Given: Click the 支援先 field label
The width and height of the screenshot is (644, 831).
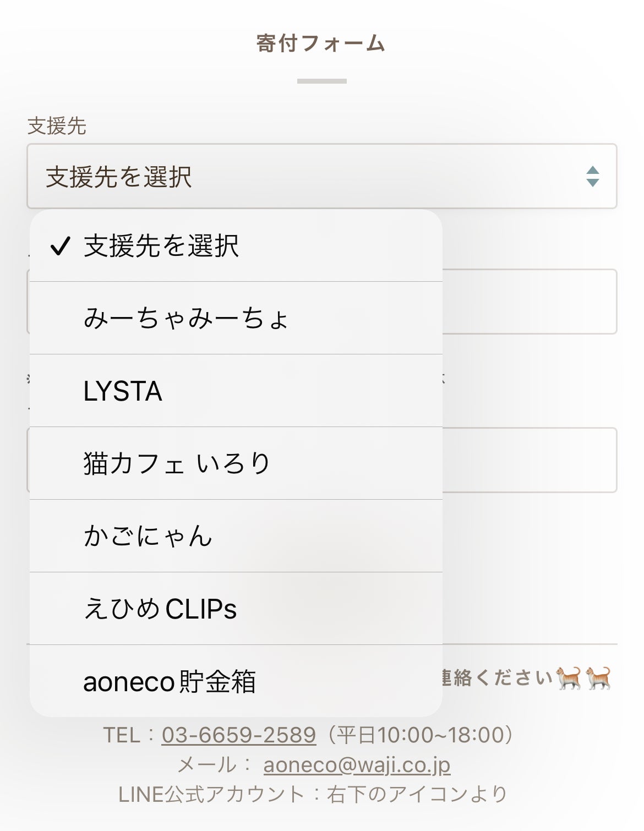Looking at the screenshot, I should pyautogui.click(x=57, y=126).
